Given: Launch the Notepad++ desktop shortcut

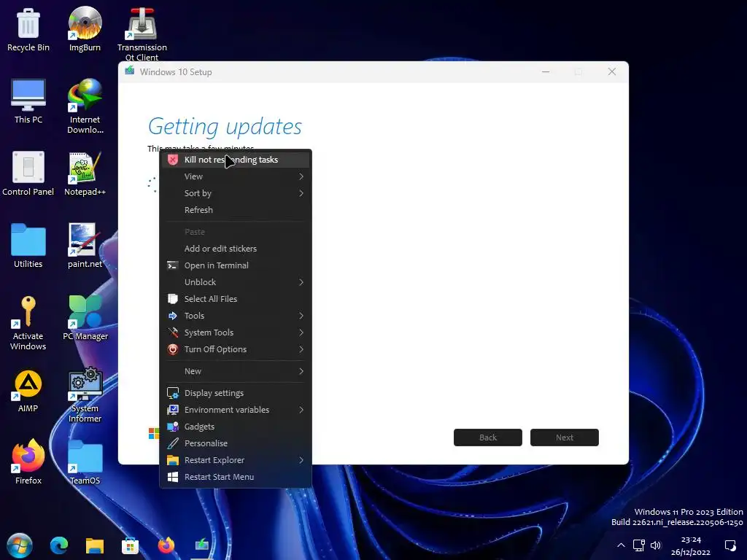Looking at the screenshot, I should tap(85, 174).
